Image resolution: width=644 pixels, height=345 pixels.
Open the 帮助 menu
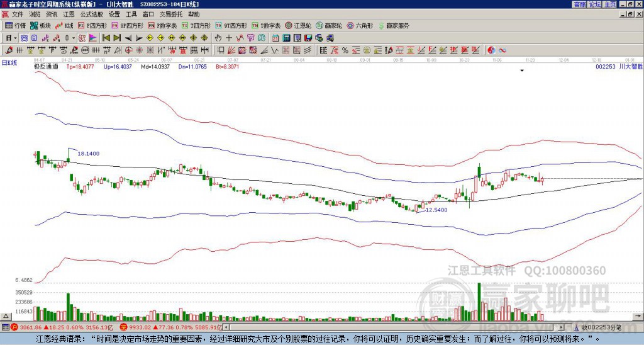[194, 14]
